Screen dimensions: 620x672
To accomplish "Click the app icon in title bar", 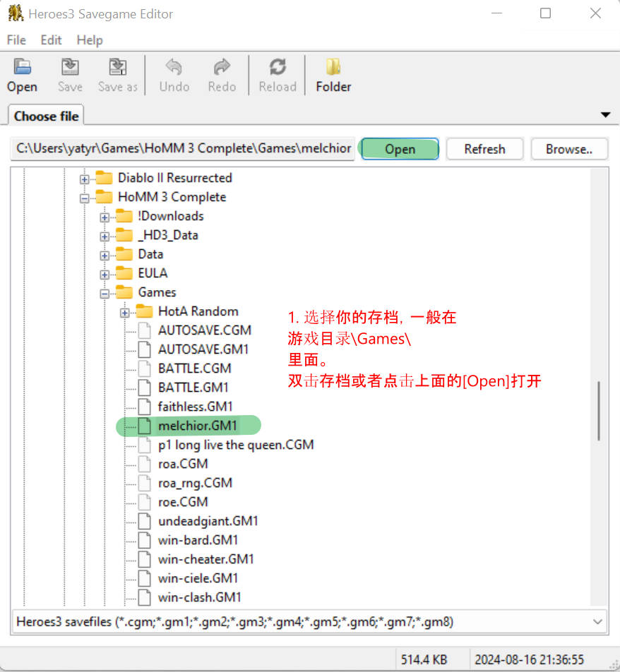I will coord(16,13).
